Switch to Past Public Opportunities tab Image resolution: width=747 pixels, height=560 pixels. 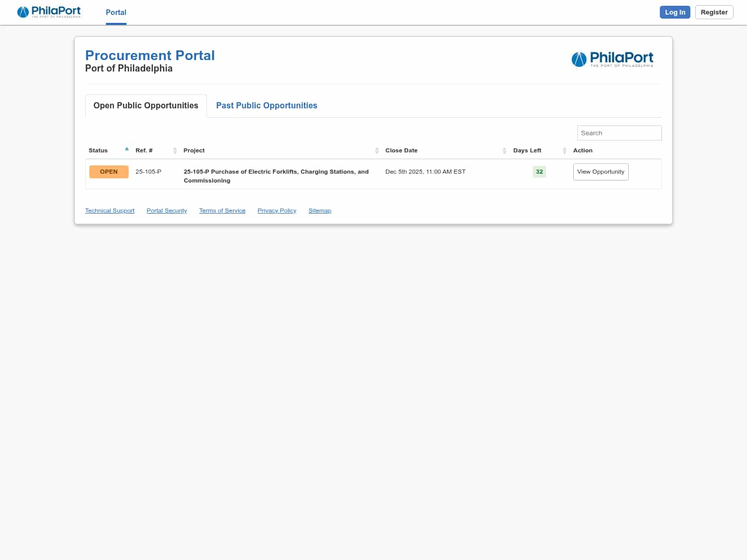tap(266, 105)
